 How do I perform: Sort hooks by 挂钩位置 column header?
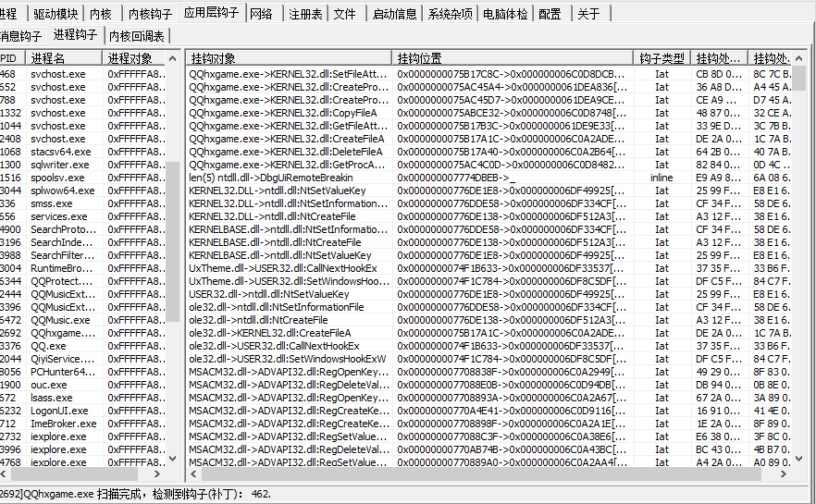[x=513, y=57]
